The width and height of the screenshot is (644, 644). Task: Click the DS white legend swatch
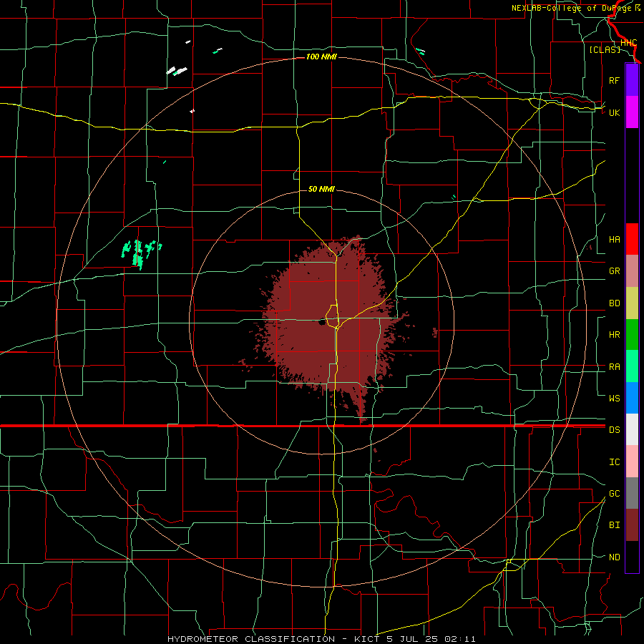(x=632, y=429)
